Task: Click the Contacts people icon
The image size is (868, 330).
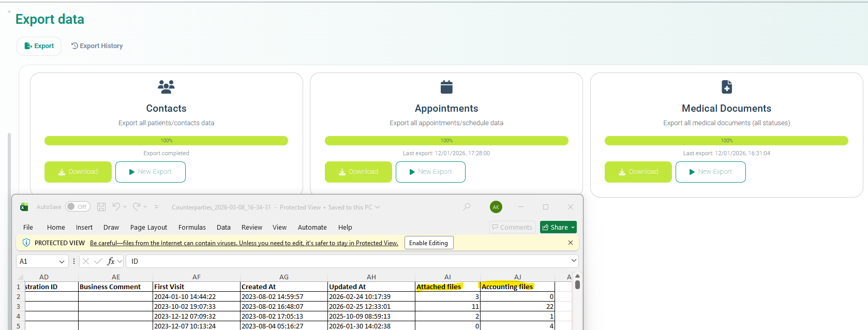Action: point(166,87)
